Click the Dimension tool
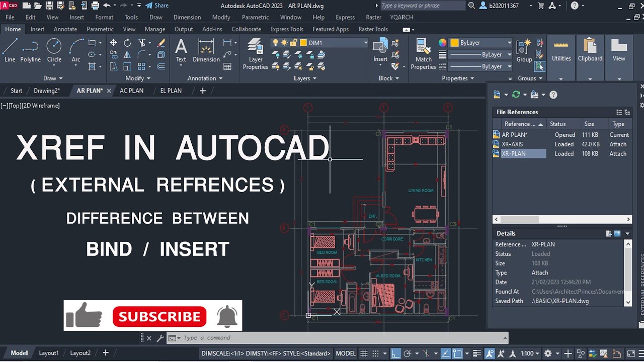 [x=206, y=51]
